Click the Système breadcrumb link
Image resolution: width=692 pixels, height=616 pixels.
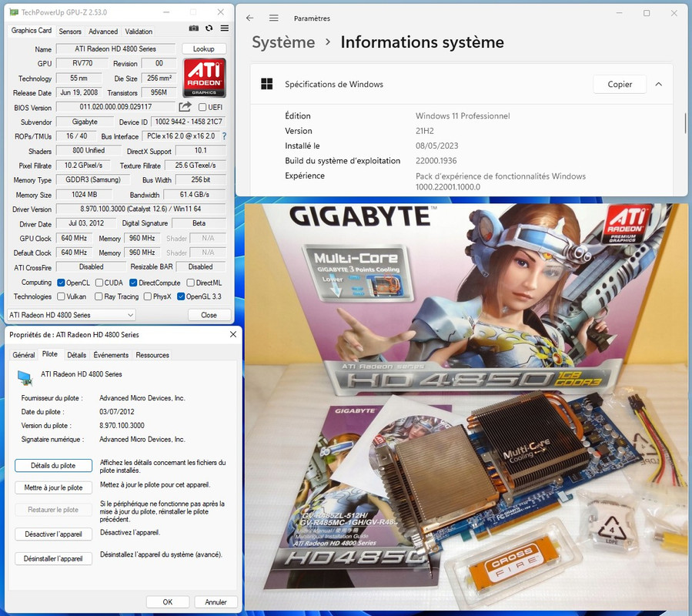tap(283, 42)
